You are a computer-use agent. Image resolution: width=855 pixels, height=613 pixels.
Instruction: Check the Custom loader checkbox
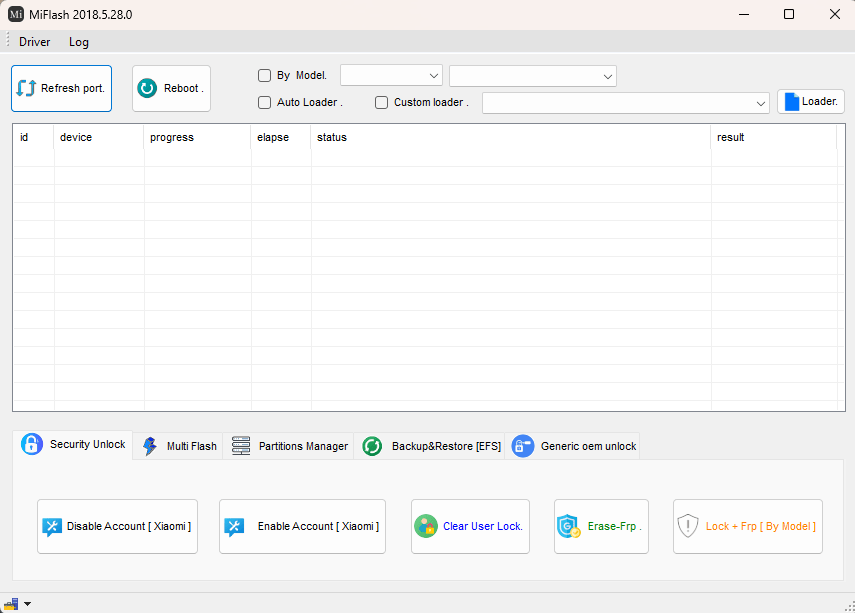[x=382, y=102]
